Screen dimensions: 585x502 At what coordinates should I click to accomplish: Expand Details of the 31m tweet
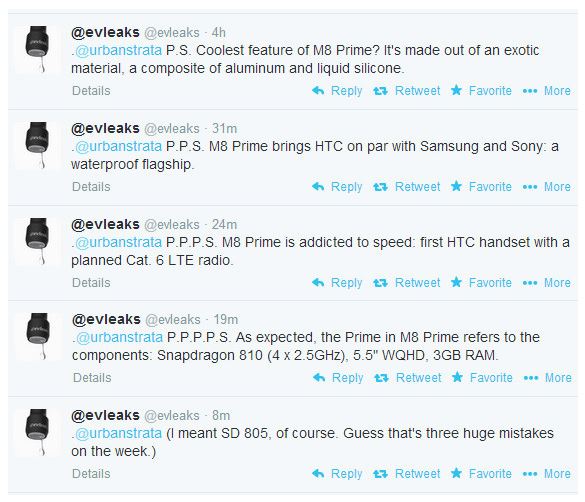[91, 186]
